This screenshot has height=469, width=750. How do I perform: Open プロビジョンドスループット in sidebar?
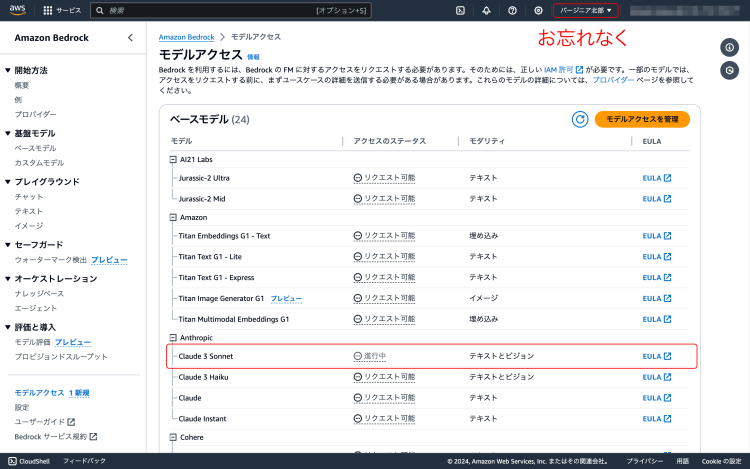click(x=61, y=357)
